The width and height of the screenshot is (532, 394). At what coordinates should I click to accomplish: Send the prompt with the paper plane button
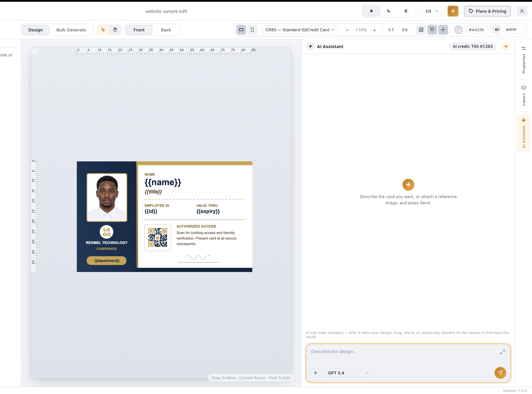tap(500, 372)
